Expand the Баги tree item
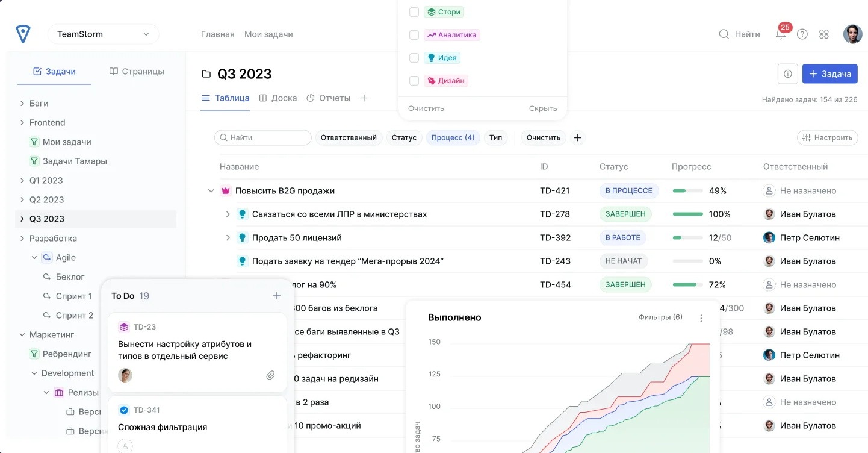868x453 pixels. tap(22, 104)
